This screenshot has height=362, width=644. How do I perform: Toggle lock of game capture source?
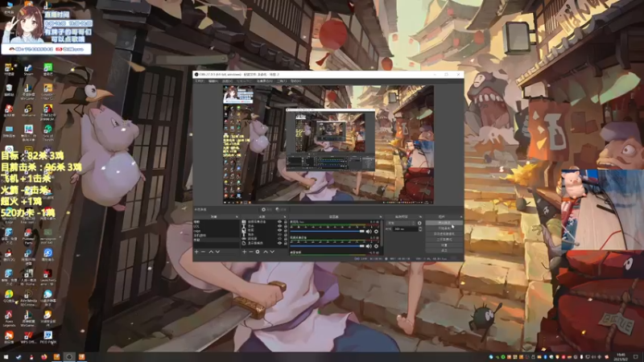(286, 238)
